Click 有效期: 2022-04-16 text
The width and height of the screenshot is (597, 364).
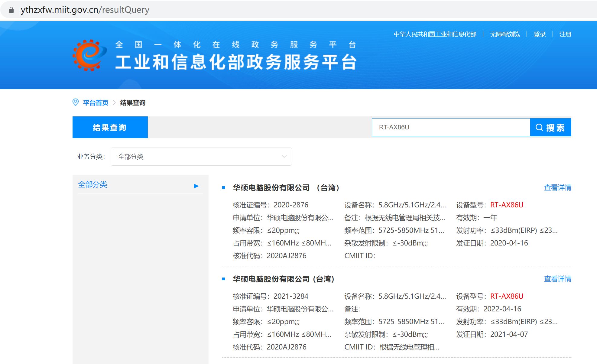point(489,309)
